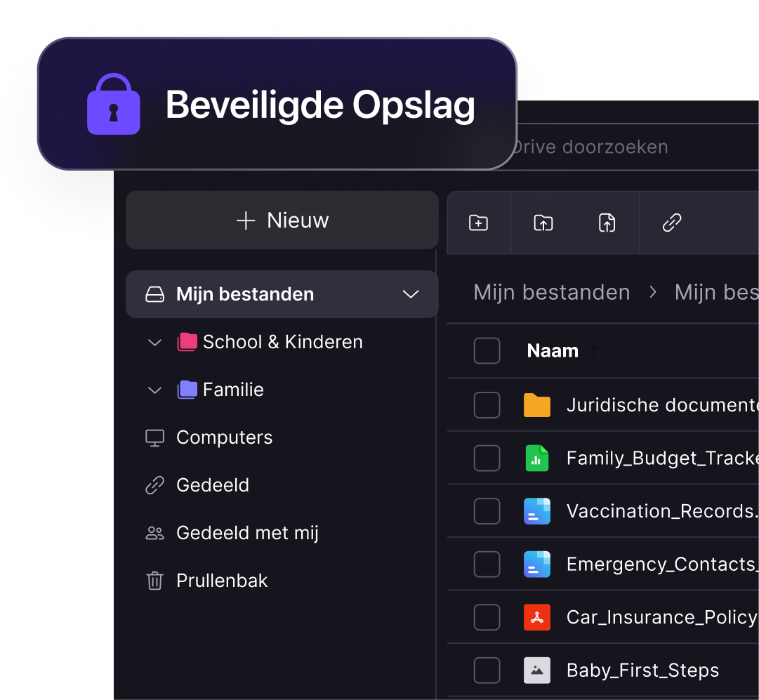Select the Baby_First_Steps checkbox
Screen dimensions: 759x700
click(487, 671)
